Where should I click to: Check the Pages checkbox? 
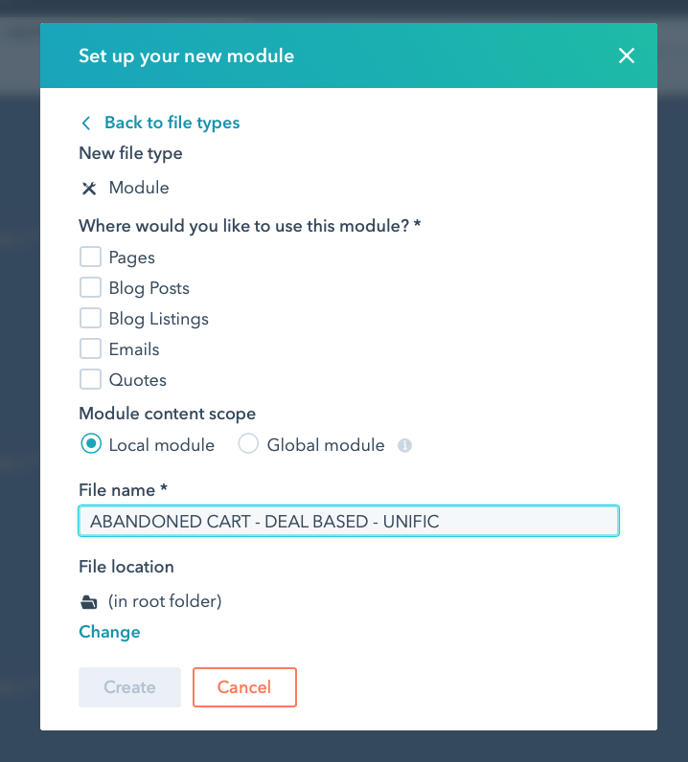click(x=90, y=257)
